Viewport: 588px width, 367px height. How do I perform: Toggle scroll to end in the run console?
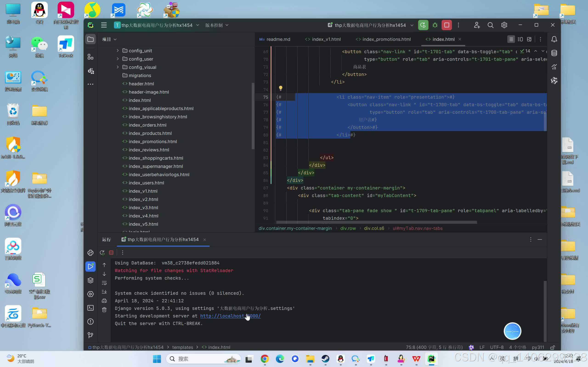coord(104,292)
